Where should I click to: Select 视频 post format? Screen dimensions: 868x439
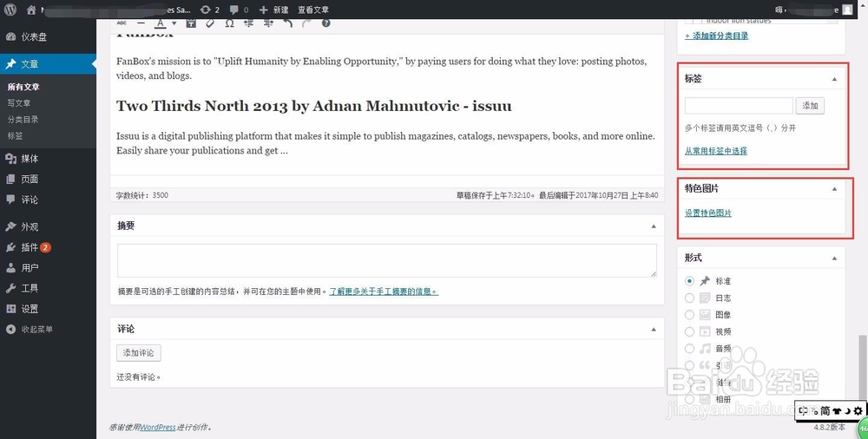pos(689,331)
